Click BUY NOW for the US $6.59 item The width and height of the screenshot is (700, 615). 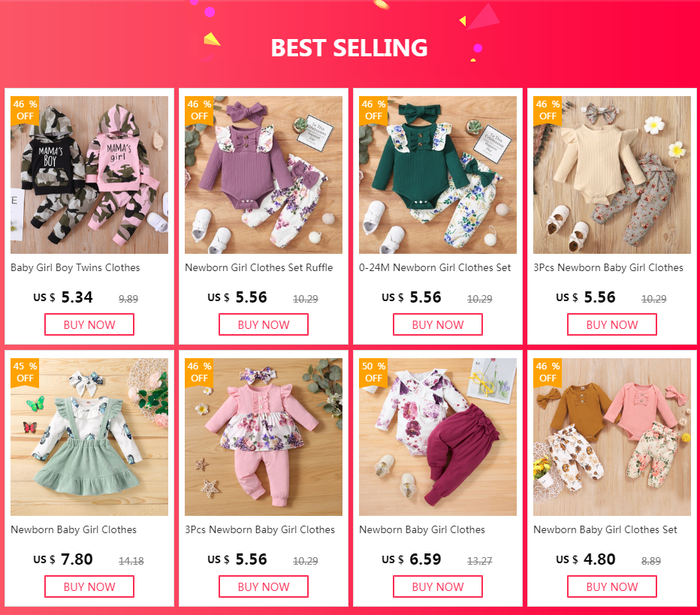point(438,586)
